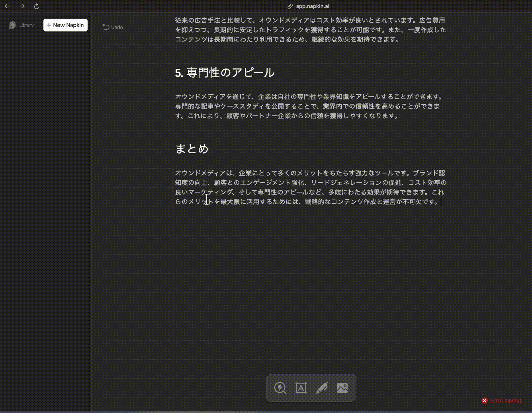This screenshot has height=413, width=532.
Task: Click line starting オウンドメディアは、企業にとって
Action: [310, 173]
